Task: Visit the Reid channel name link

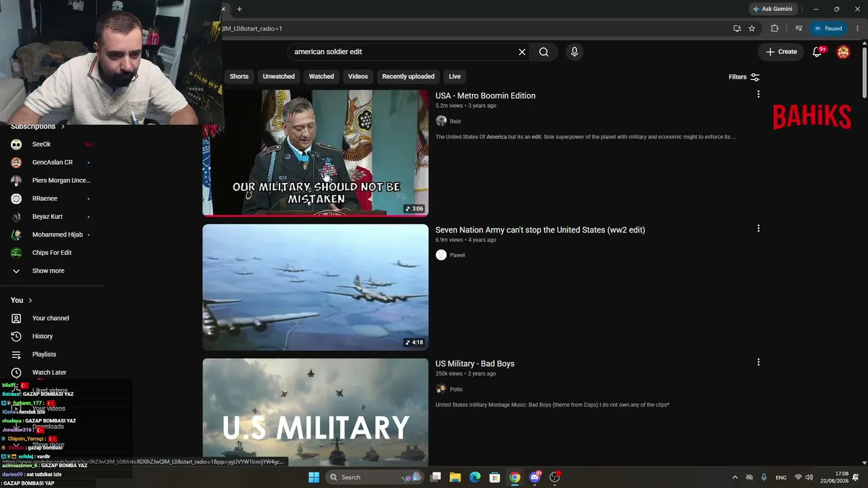Action: click(455, 121)
